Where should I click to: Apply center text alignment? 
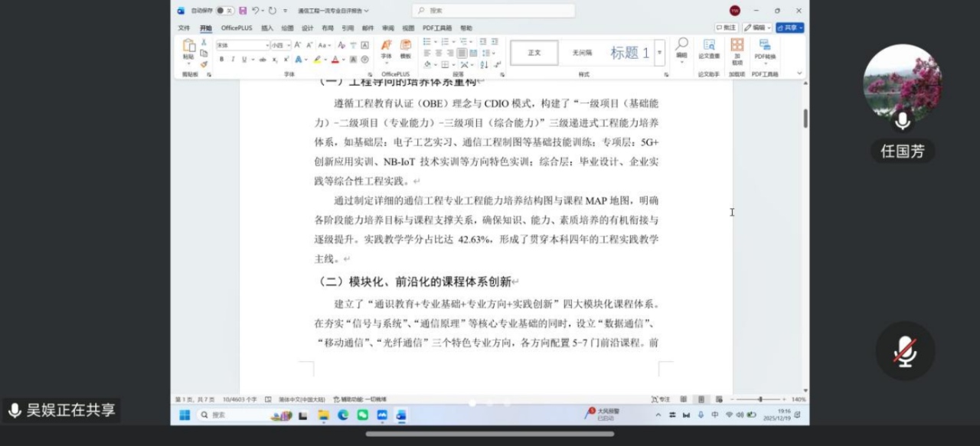pos(439,54)
